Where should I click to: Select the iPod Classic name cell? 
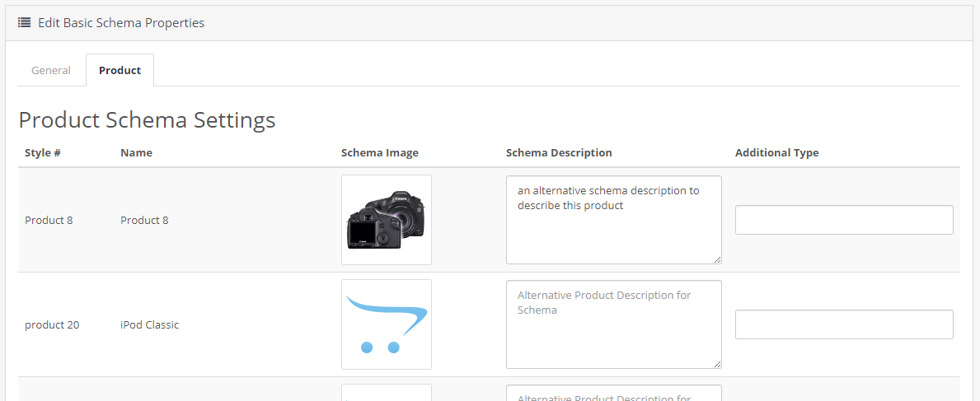[149, 324]
